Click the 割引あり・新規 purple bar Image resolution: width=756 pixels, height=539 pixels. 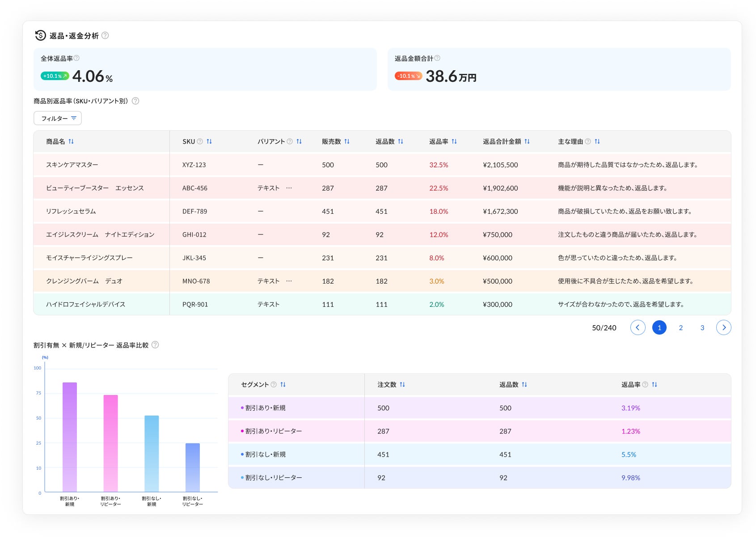click(70, 437)
